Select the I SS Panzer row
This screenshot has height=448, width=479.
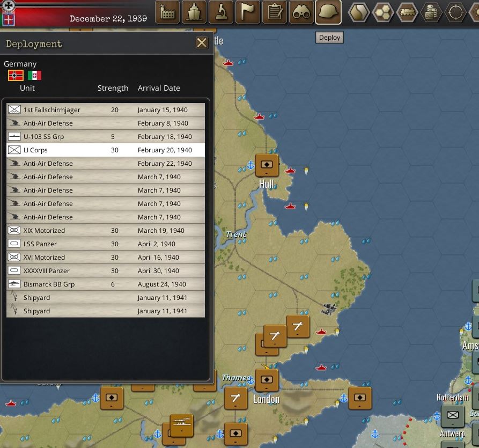click(106, 244)
